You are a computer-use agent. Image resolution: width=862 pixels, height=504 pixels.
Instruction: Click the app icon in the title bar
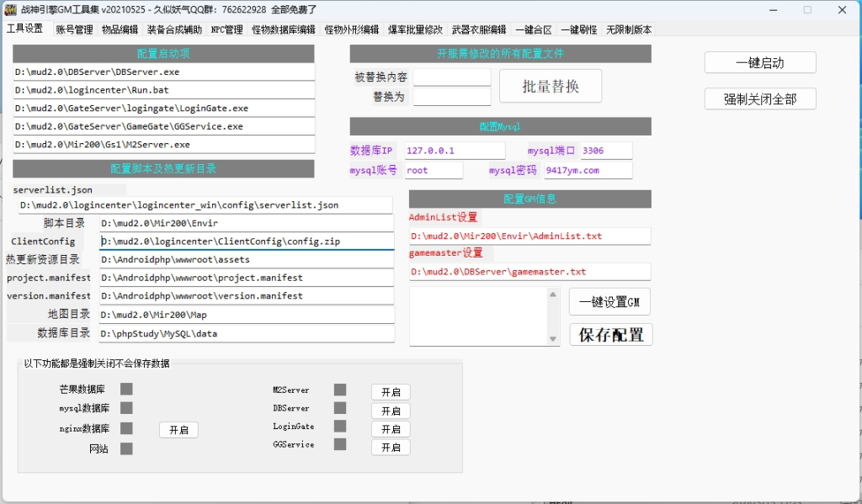coord(11,10)
